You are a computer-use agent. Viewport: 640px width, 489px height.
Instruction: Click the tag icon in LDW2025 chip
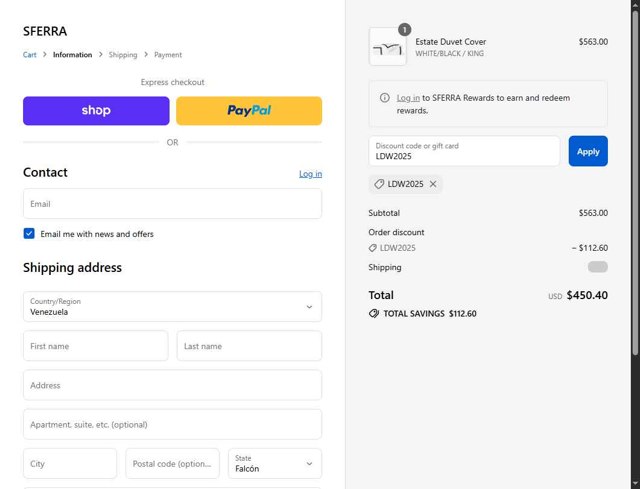pyautogui.click(x=379, y=184)
